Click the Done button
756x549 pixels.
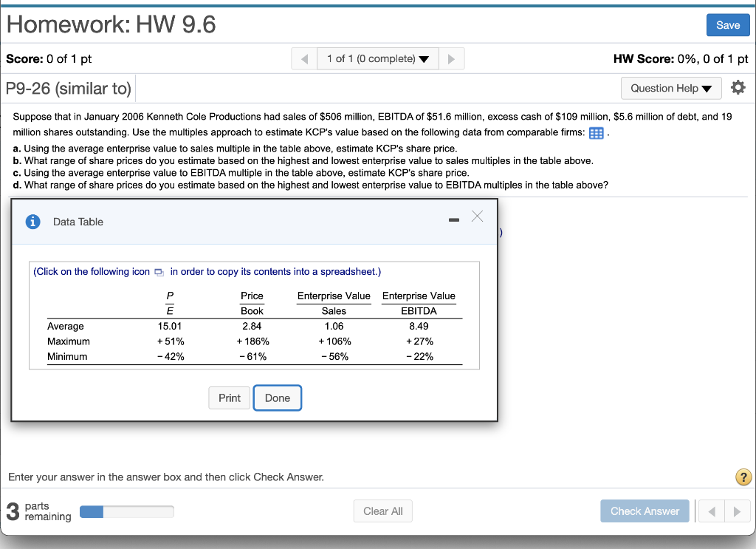278,398
